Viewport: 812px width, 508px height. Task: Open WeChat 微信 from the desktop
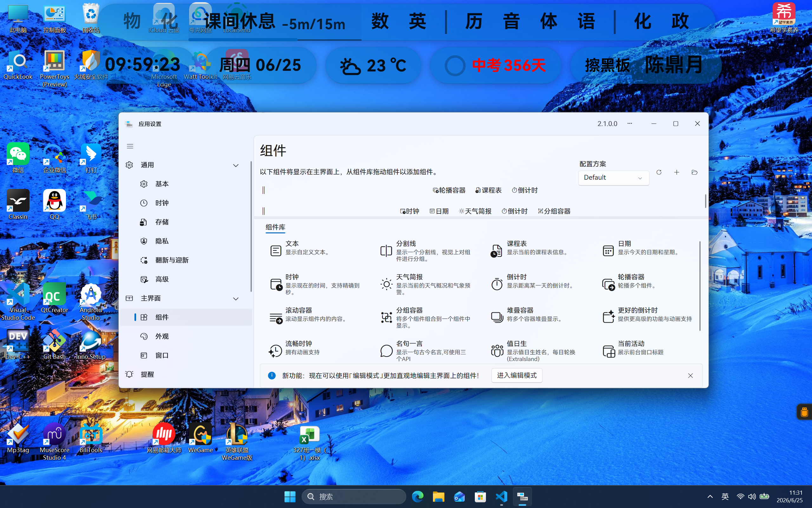coord(18,158)
